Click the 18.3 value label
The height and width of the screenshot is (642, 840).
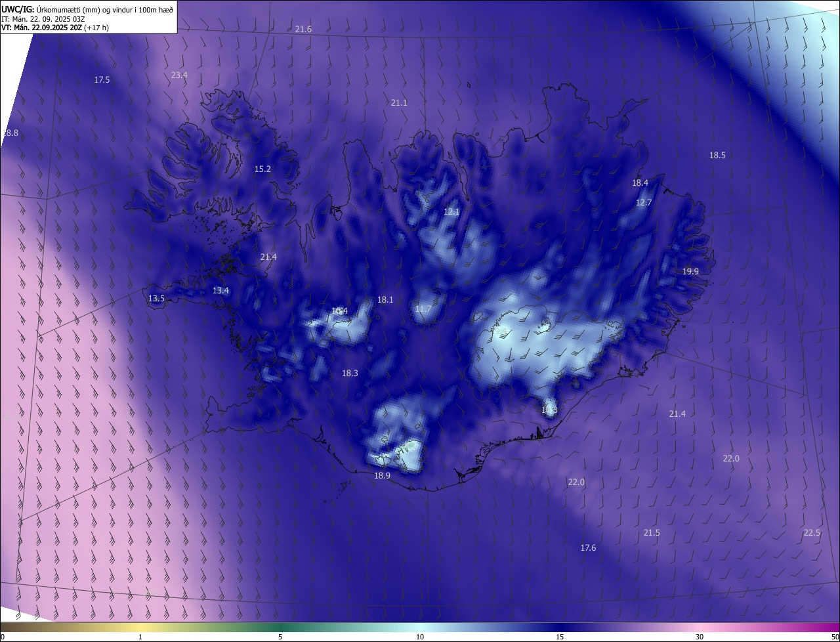(350, 374)
